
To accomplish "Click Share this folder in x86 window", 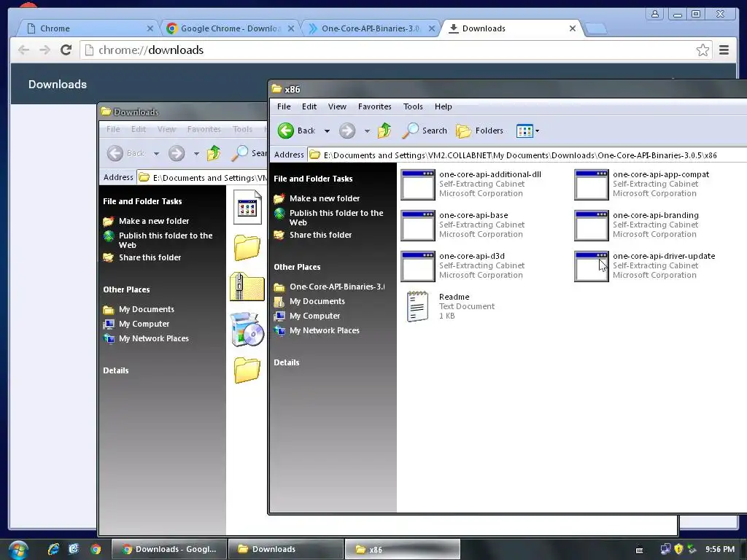I will pos(321,235).
